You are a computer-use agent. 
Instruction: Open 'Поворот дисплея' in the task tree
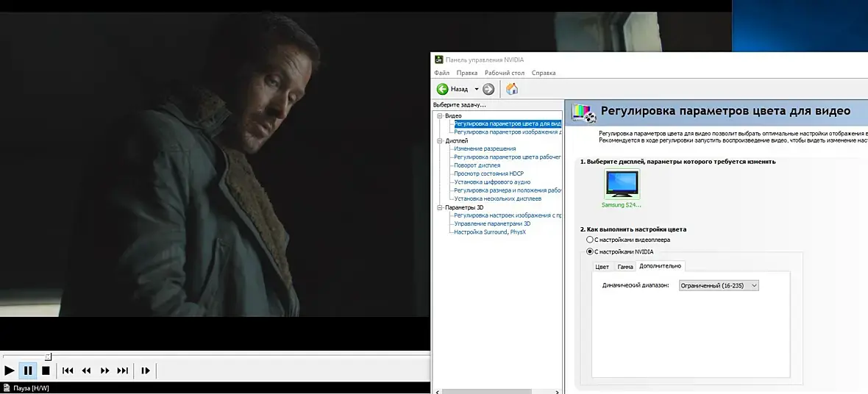(x=477, y=165)
